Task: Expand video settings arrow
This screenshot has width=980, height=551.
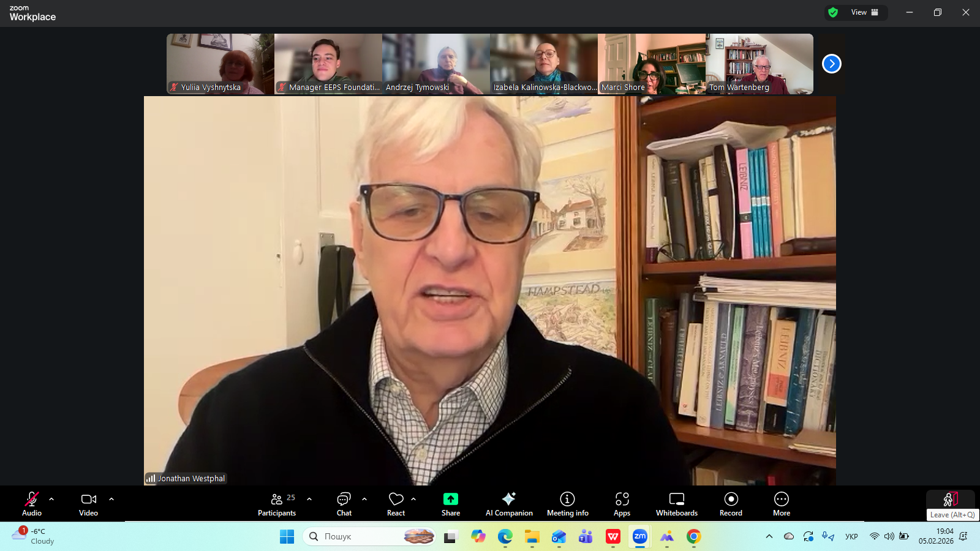Action: (111, 499)
